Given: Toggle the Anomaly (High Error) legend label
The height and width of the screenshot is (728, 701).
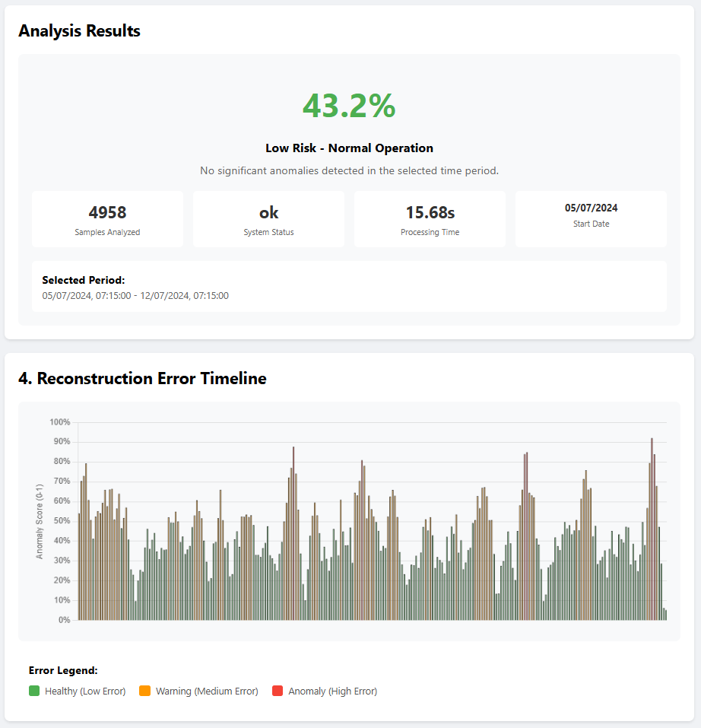Looking at the screenshot, I should pos(332,691).
